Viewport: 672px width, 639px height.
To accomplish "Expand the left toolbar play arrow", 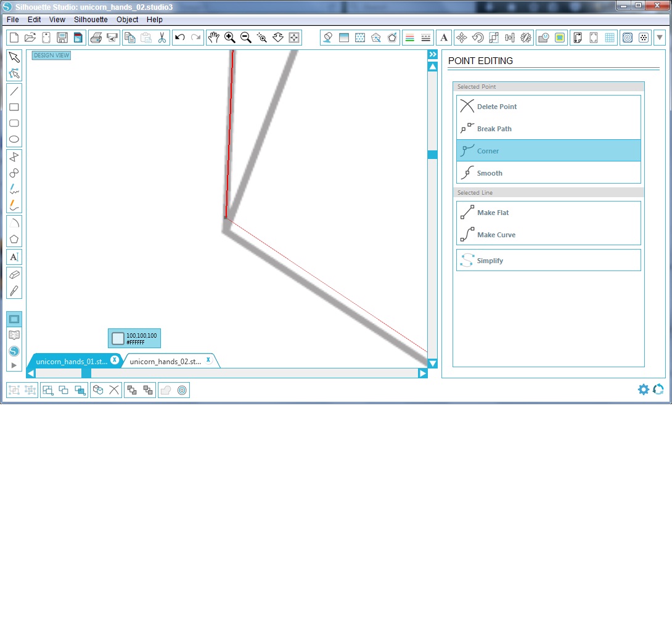I will [14, 365].
